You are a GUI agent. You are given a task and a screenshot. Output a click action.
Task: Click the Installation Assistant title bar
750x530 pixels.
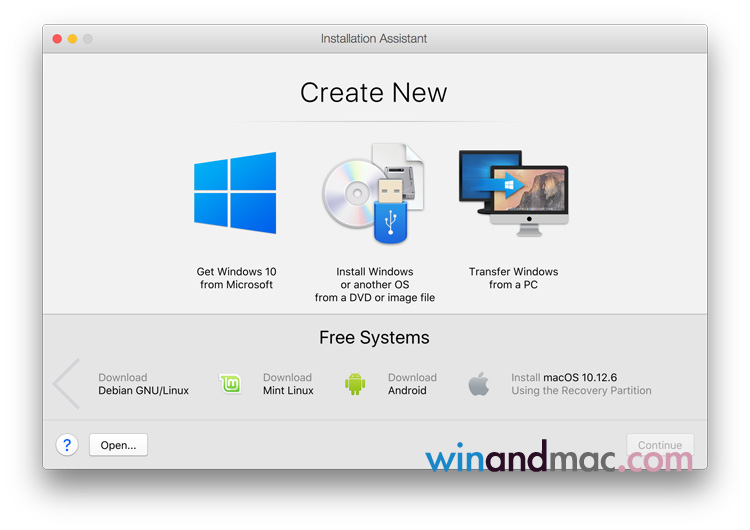[374, 39]
